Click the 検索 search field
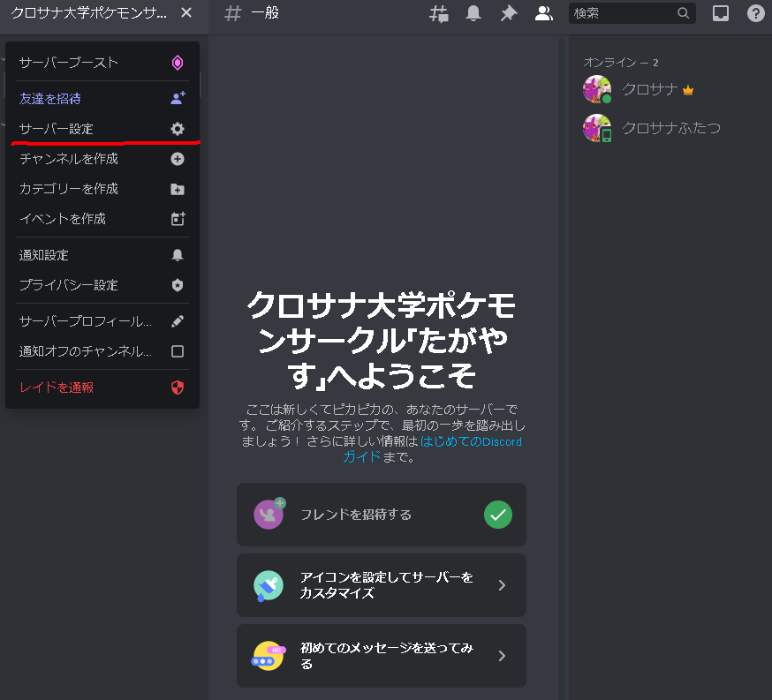 click(x=632, y=13)
